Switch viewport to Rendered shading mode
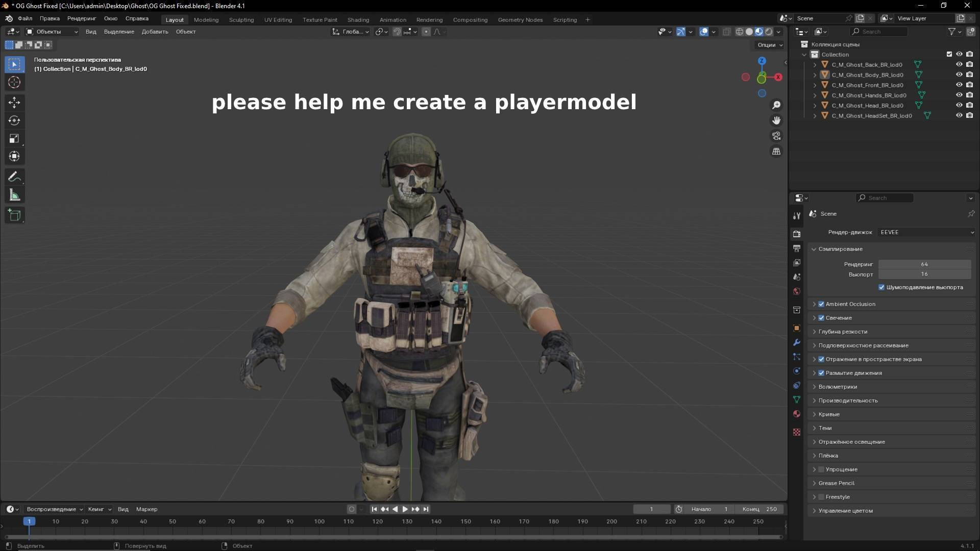 click(x=768, y=32)
